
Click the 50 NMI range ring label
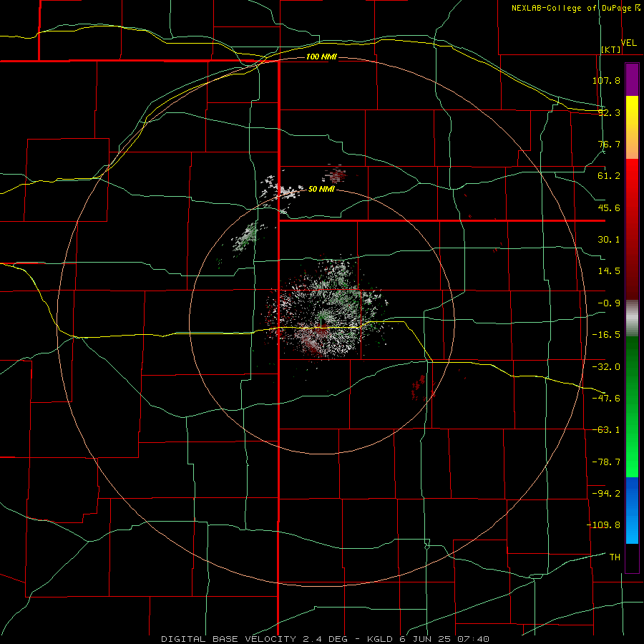[x=321, y=189]
